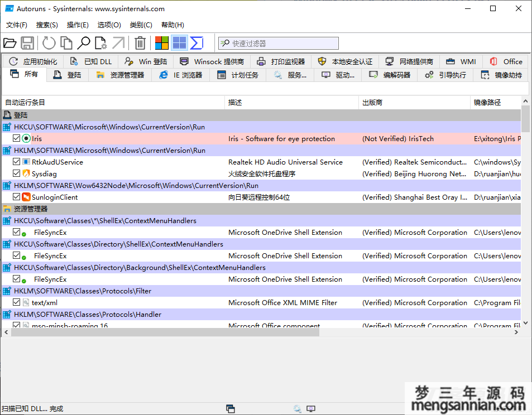The height and width of the screenshot is (415, 532).
Task: Open the 搜索(S) menu
Action: 47,25
